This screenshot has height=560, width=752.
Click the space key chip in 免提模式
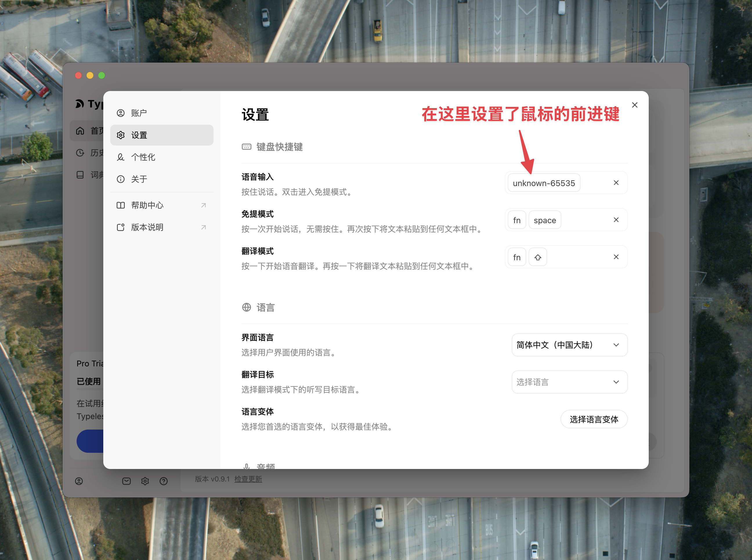pyautogui.click(x=544, y=220)
